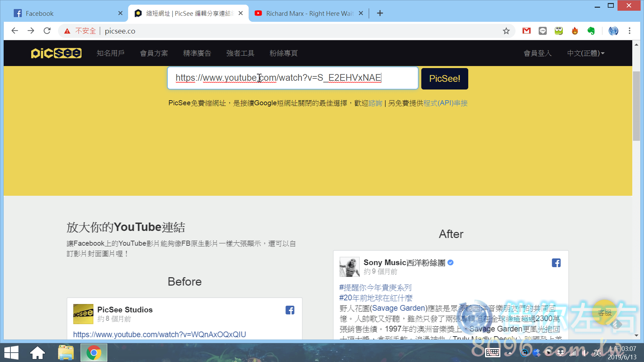
Task: Open the Chrome profile avatar
Action: pos(613,31)
